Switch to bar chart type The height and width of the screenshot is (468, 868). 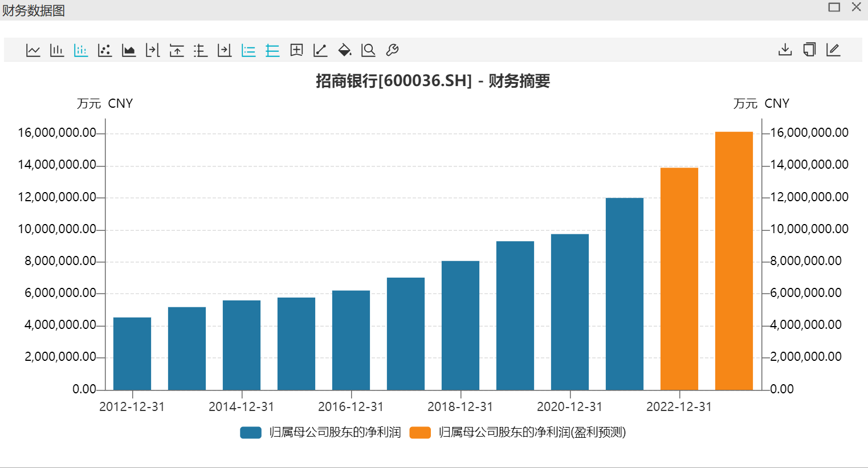[57, 50]
